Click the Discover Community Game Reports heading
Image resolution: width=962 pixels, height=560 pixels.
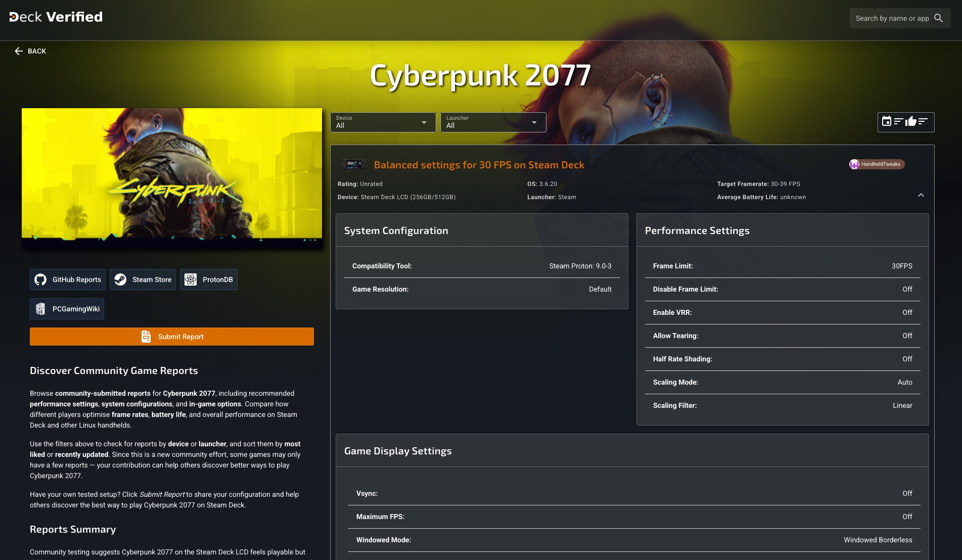pyautogui.click(x=114, y=370)
